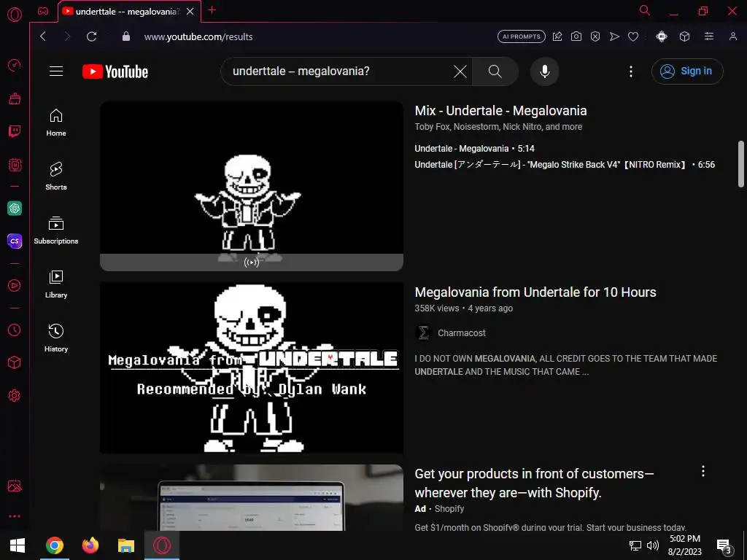Image resolution: width=747 pixels, height=560 pixels.
Task: Select the undertale megalovania browser tab
Action: coord(129,12)
